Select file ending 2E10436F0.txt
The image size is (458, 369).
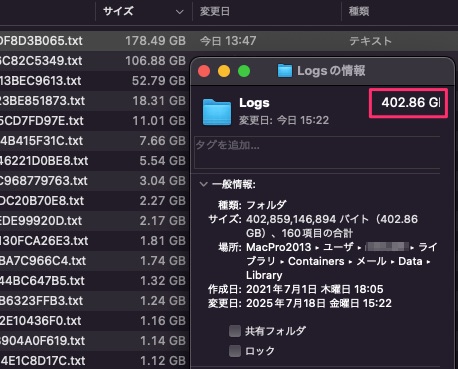tap(40, 321)
